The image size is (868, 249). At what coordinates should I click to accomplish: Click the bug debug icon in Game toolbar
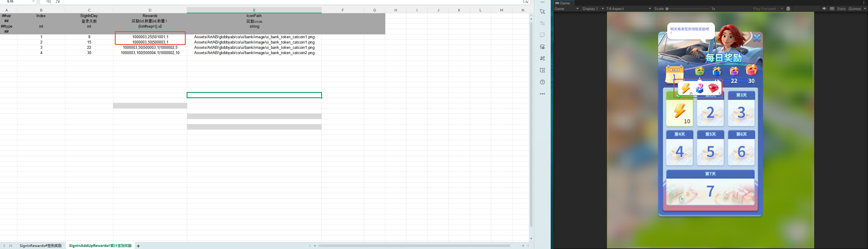788,9
